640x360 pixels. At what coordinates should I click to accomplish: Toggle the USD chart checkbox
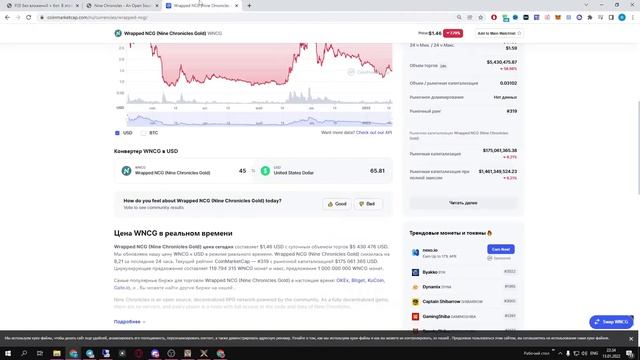(x=117, y=133)
